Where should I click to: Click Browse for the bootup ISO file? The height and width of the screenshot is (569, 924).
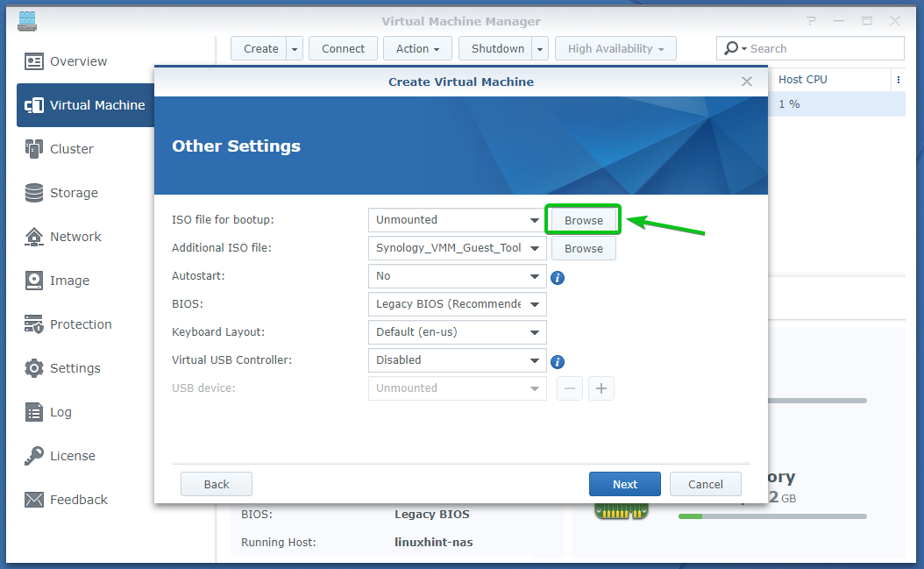tap(583, 220)
